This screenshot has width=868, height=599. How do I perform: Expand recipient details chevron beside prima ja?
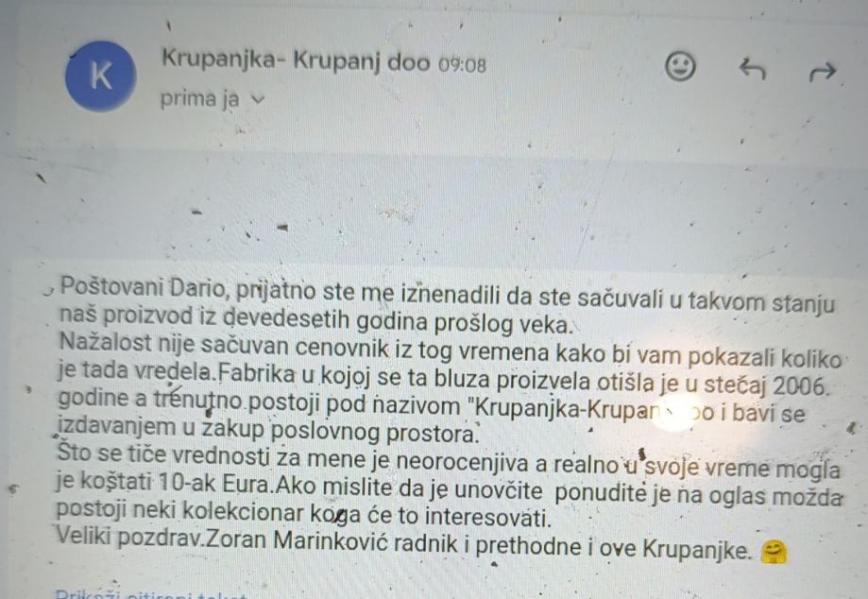coord(258,99)
